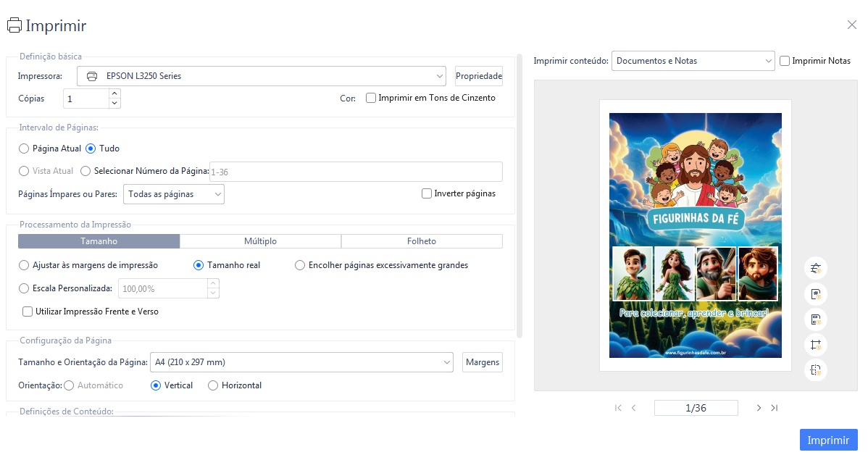Switch to the Múltiplo tab
Viewport: 868px width, 468px height.
(x=260, y=241)
